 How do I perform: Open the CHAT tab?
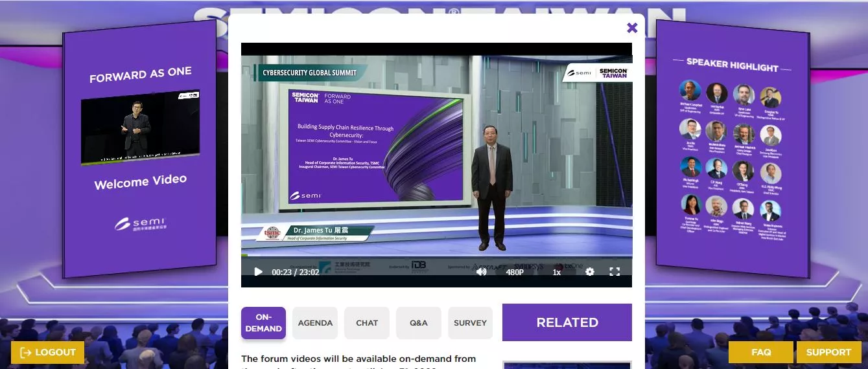click(x=367, y=323)
